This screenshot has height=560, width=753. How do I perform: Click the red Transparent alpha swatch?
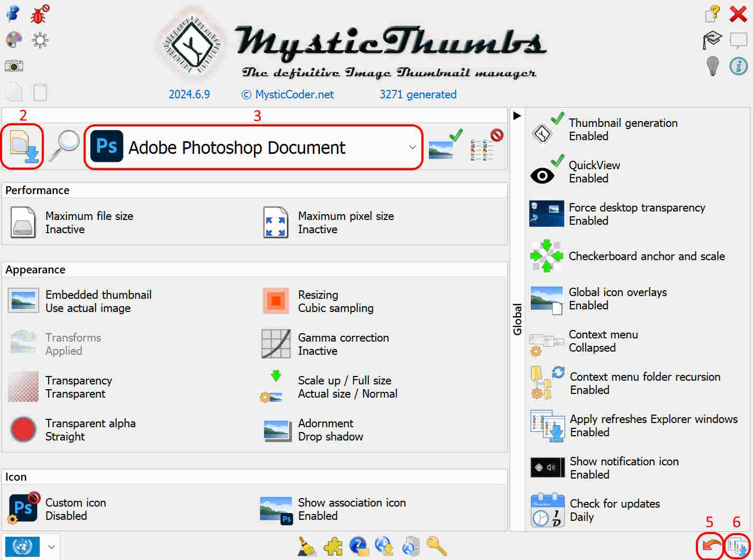(23, 429)
